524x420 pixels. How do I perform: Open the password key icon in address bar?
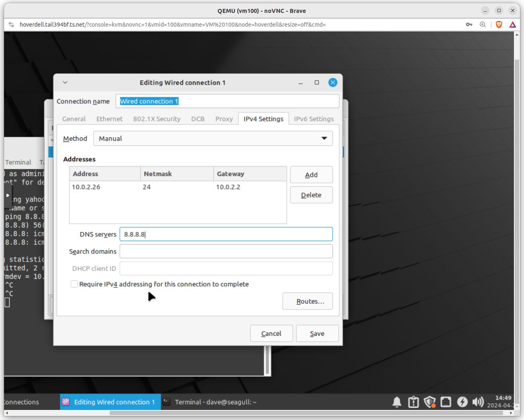coord(469,25)
